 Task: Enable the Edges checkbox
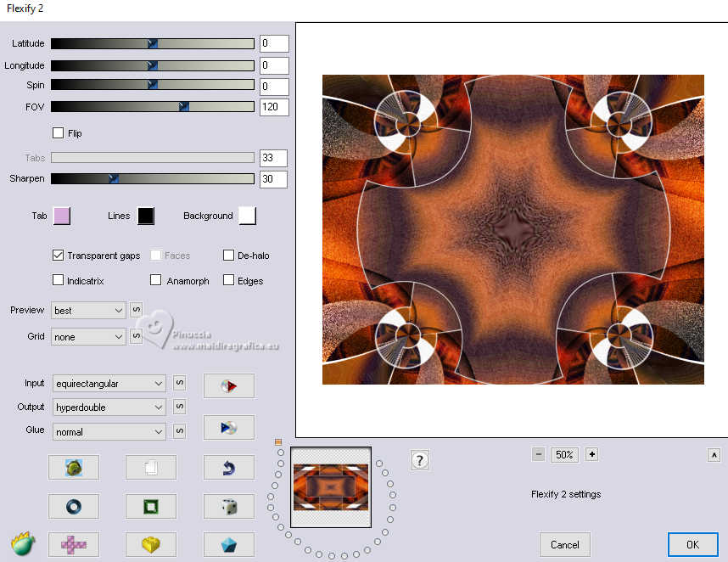pos(228,280)
